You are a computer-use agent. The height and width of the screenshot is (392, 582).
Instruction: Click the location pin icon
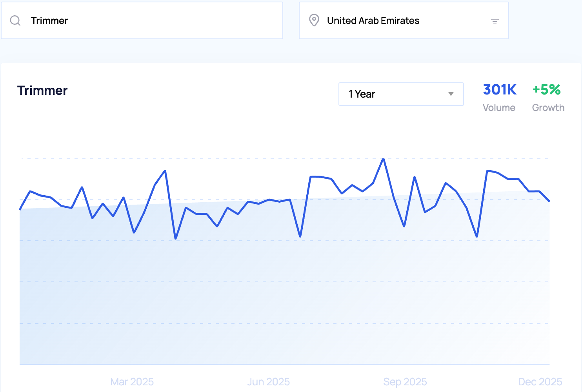(314, 20)
